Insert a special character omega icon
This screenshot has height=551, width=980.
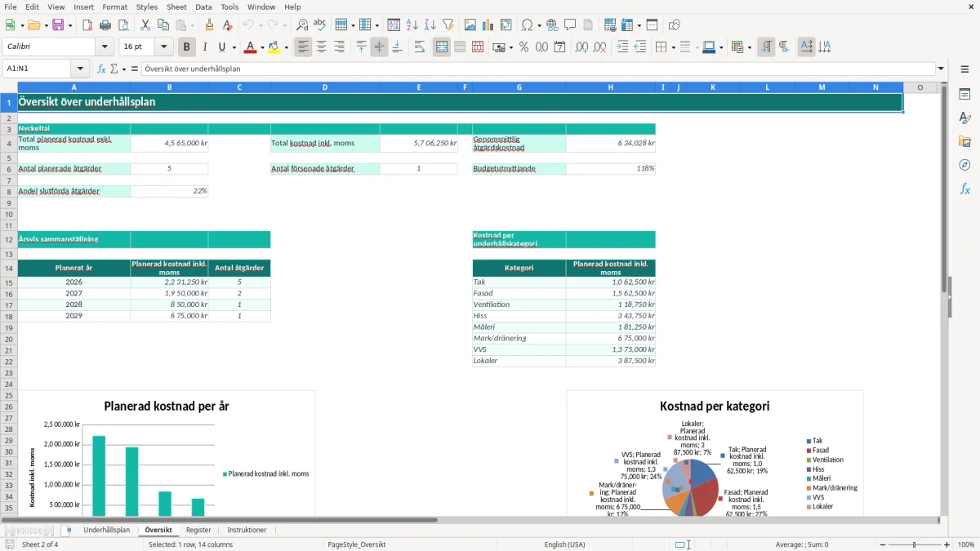(x=527, y=25)
